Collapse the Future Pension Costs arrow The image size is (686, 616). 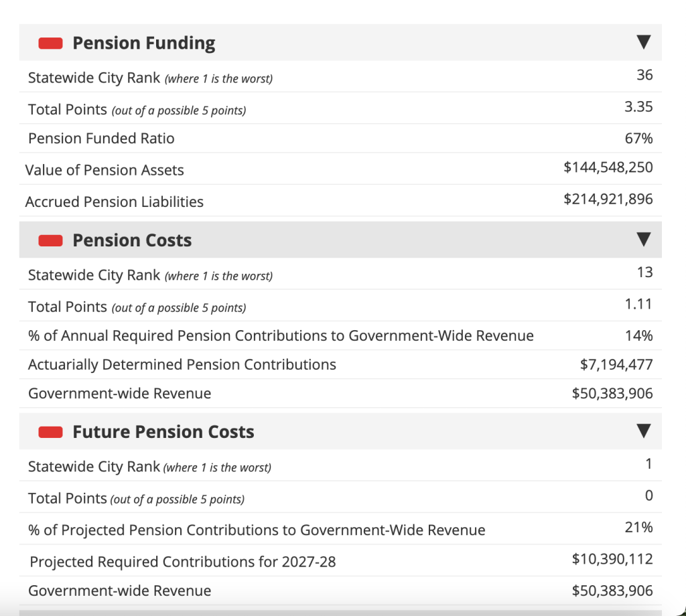tap(643, 431)
